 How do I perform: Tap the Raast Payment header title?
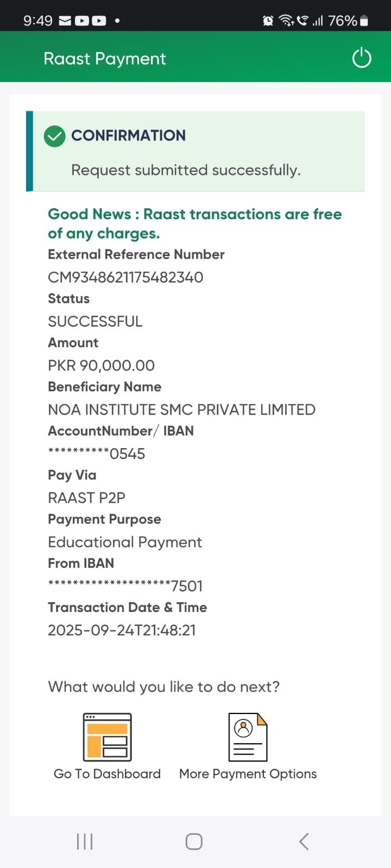(105, 59)
